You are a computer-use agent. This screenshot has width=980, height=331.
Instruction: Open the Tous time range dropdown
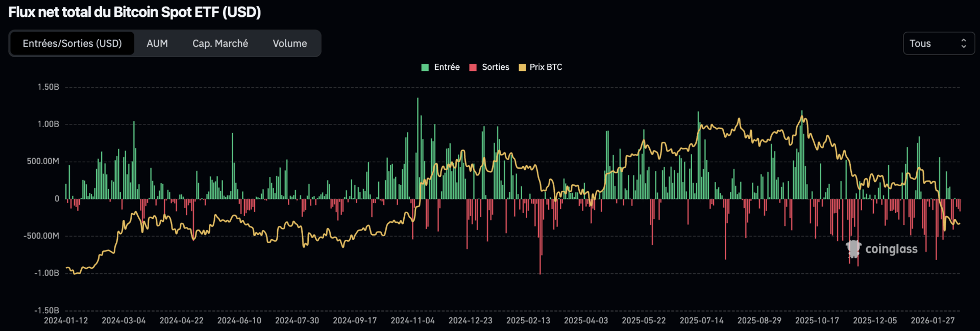pos(932,43)
